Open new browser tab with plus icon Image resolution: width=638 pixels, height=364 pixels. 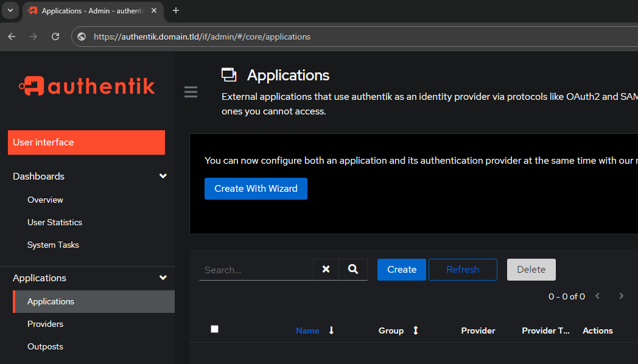(176, 10)
